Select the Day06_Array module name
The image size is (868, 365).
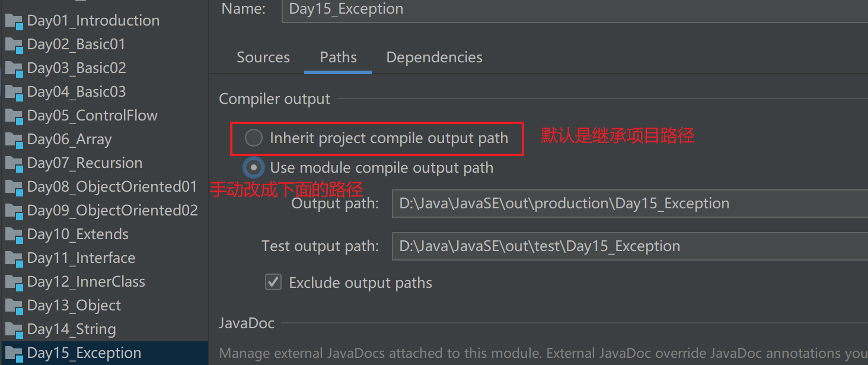(x=69, y=139)
